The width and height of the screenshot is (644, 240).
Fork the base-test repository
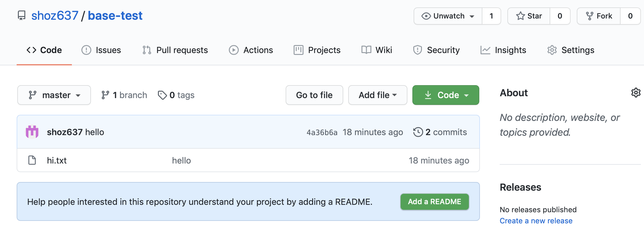[x=599, y=16]
